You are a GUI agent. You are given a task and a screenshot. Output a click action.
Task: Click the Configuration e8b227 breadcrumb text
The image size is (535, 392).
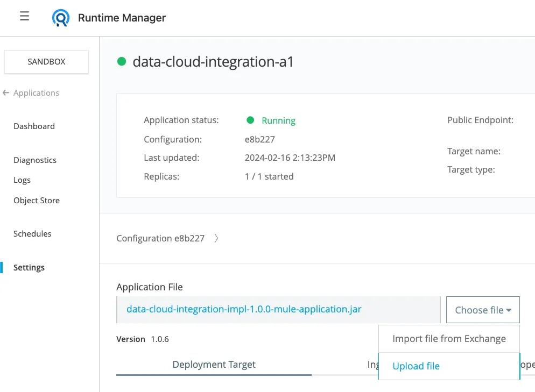coord(160,238)
